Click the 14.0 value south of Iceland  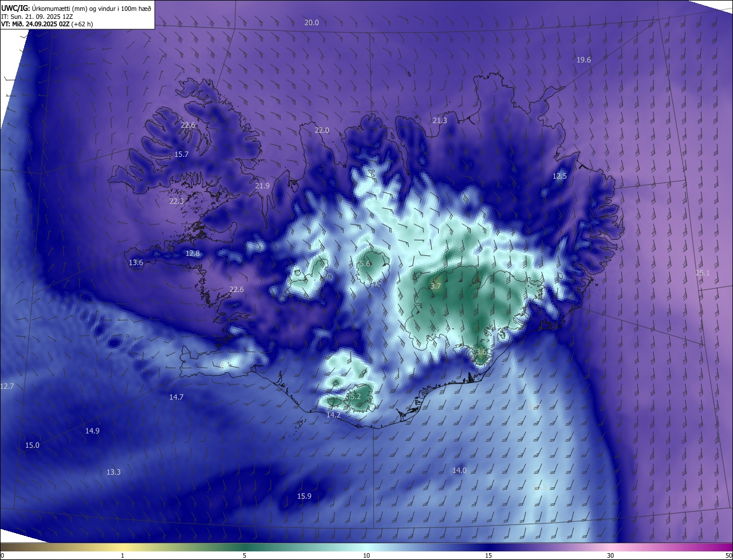[459, 470]
